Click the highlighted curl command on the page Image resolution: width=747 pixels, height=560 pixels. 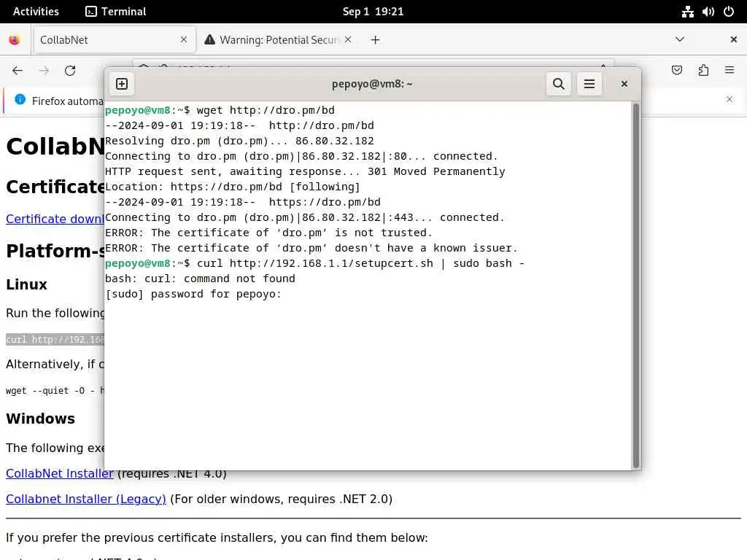click(55, 340)
